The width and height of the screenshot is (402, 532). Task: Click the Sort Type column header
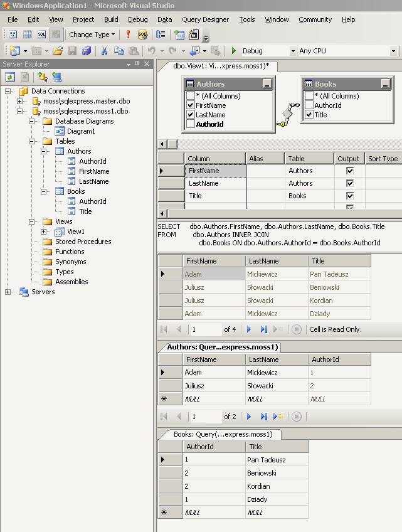(x=383, y=159)
